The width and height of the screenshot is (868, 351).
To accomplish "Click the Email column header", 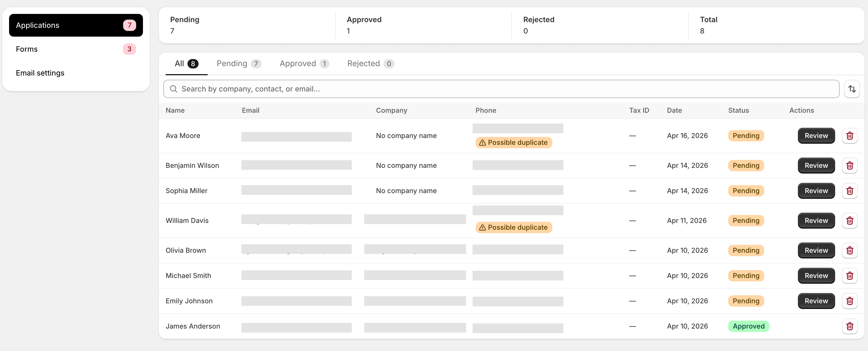I will pyautogui.click(x=250, y=110).
